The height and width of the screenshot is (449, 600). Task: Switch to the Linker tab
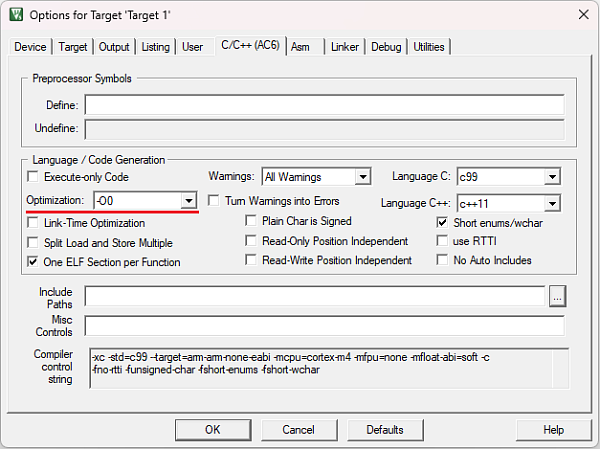(x=345, y=47)
